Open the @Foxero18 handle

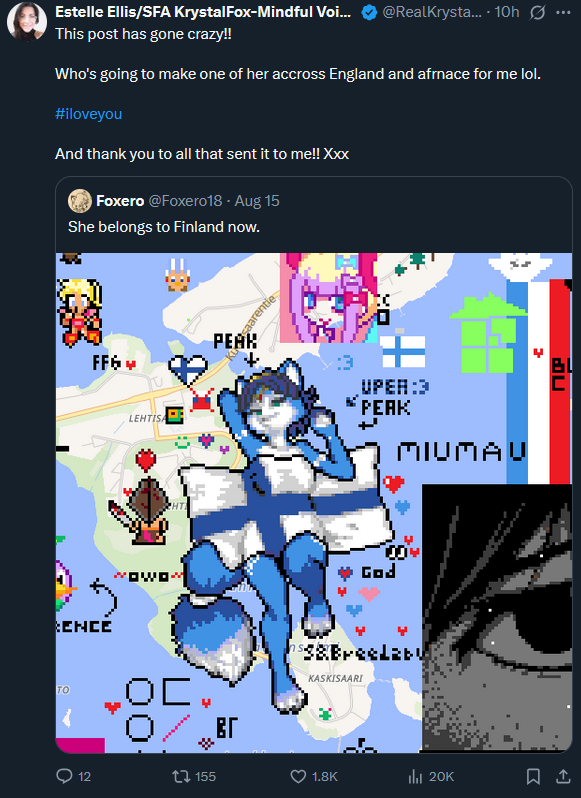185,201
